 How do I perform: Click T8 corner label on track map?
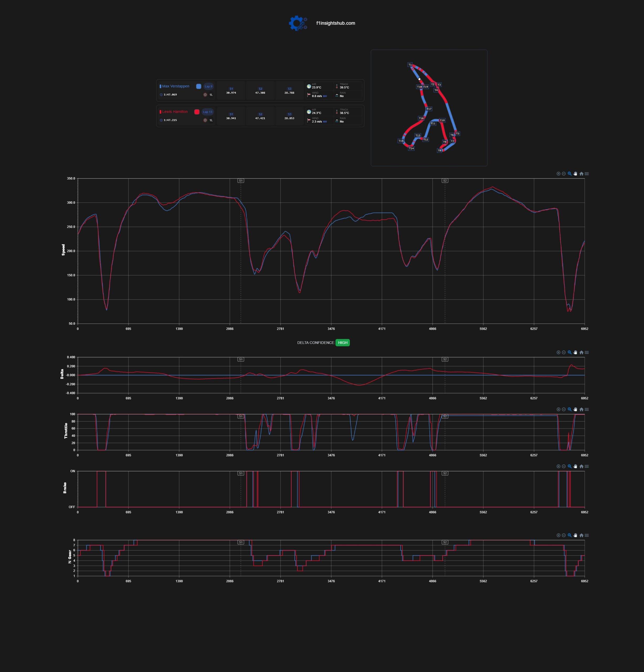(439, 150)
